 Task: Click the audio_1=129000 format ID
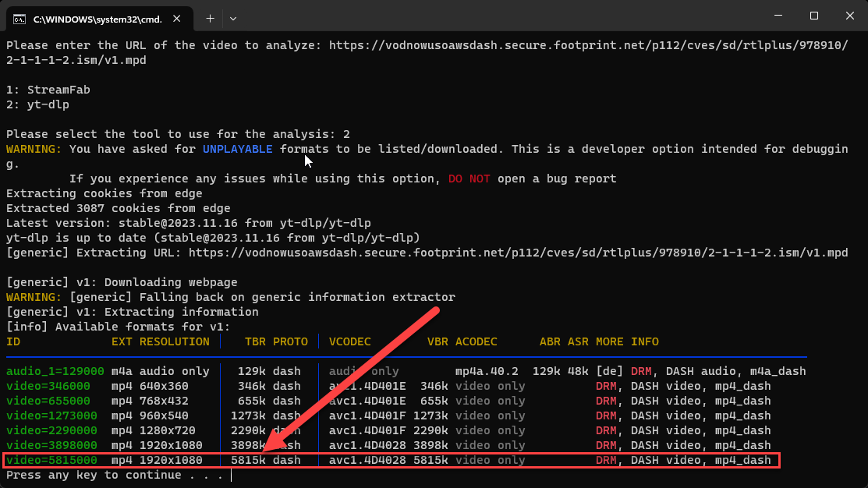(x=55, y=371)
